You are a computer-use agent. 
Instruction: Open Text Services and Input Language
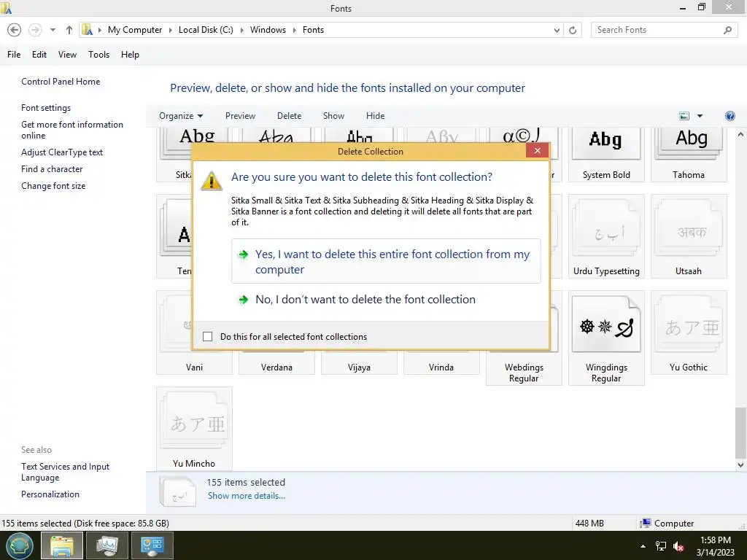tap(65, 472)
